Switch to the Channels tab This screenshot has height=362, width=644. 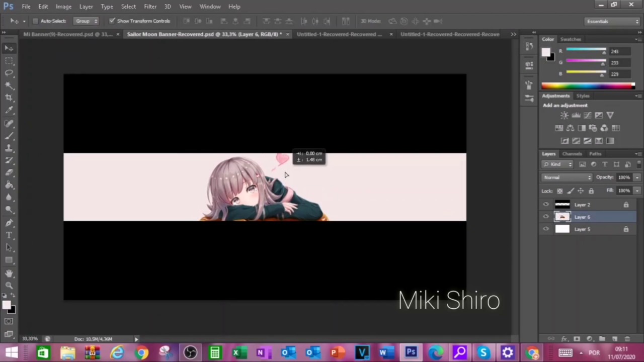pos(572,154)
